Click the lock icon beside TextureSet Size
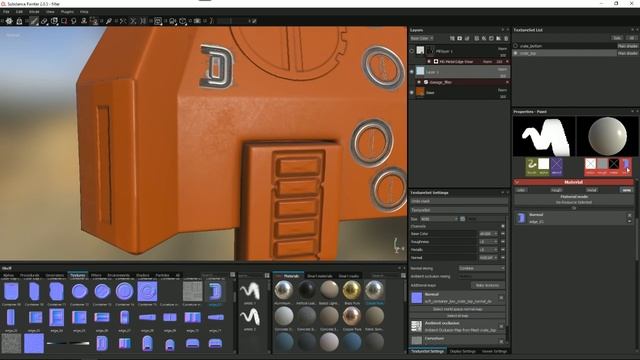 (462, 219)
